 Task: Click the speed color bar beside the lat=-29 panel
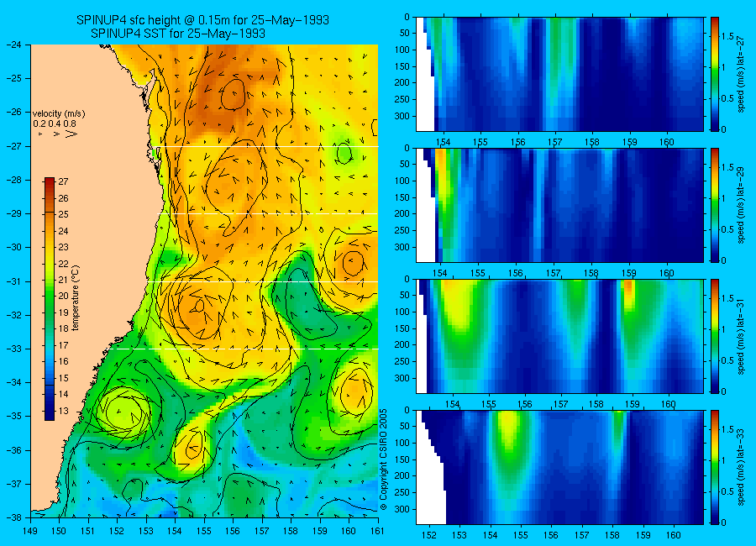714,205
